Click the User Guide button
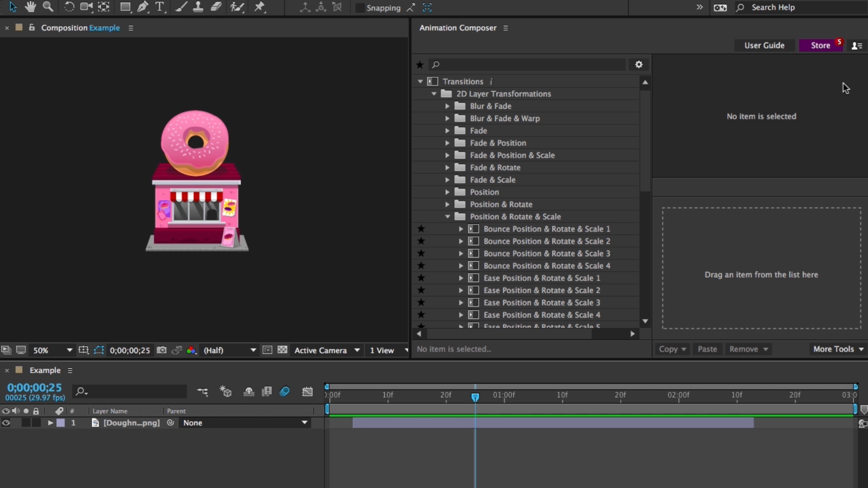 [764, 45]
